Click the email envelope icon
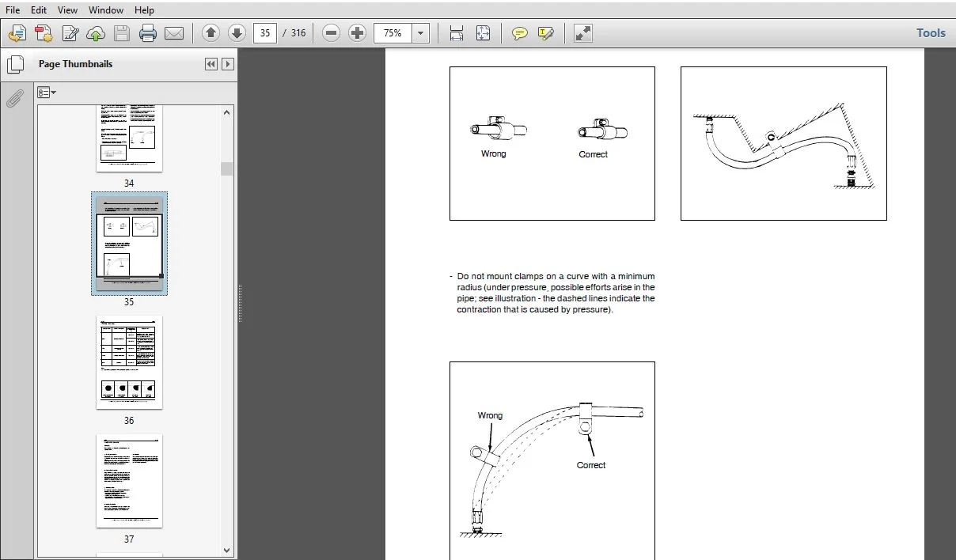This screenshot has height=560, width=956. coord(174,33)
